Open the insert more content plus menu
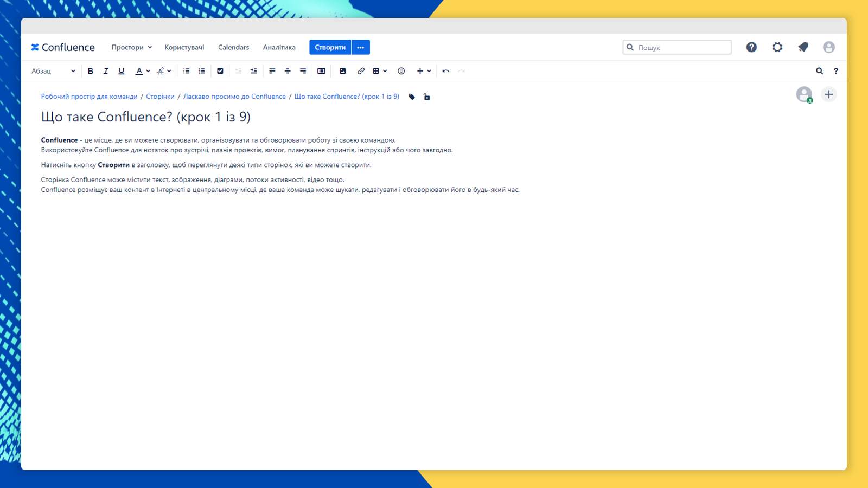 [x=424, y=71]
